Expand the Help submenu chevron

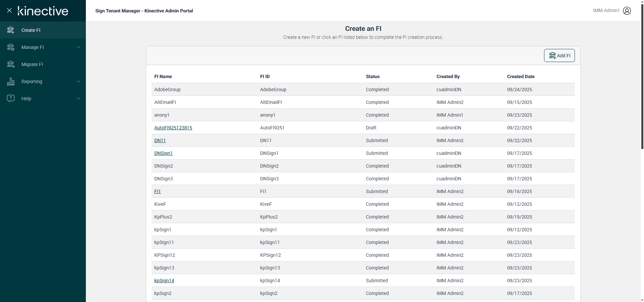pyautogui.click(x=78, y=99)
